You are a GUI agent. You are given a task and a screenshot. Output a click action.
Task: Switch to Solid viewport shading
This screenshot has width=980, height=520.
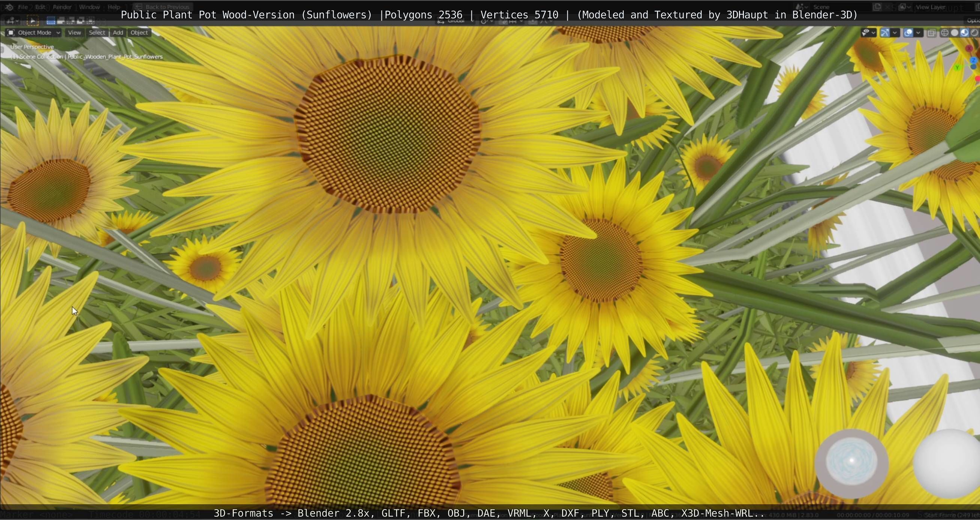(955, 33)
